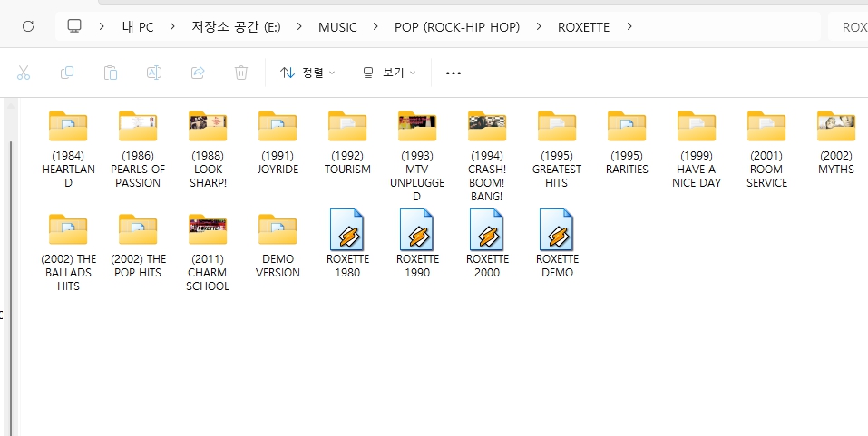Select the ROXETTE 1990 playlist file
The width and height of the screenshot is (868, 436).
(x=417, y=244)
